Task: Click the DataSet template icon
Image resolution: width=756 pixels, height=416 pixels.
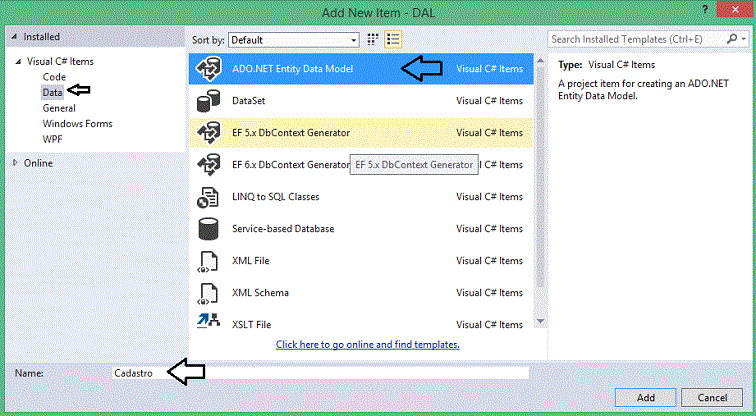Action: click(x=209, y=101)
